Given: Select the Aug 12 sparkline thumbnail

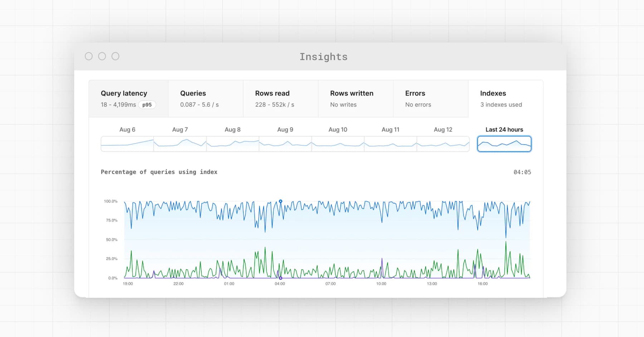Looking at the screenshot, I should (x=443, y=144).
